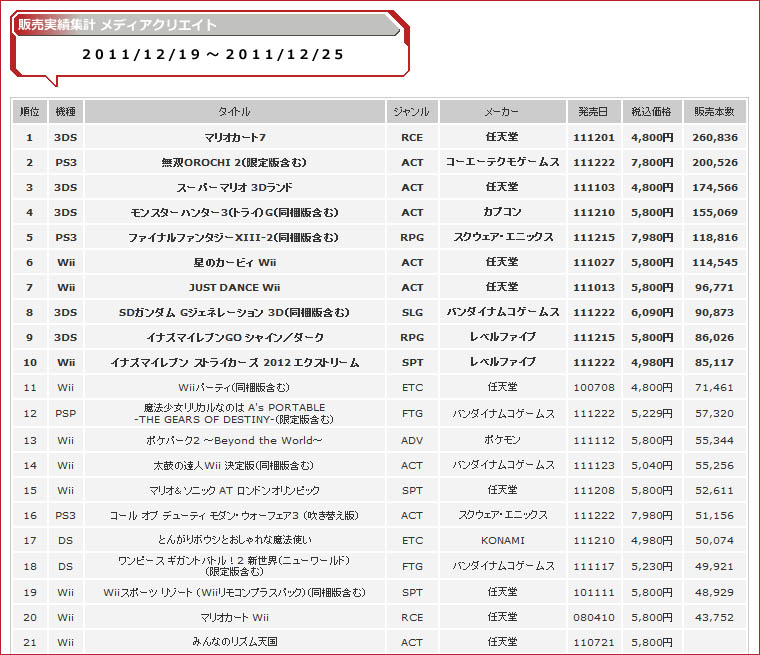Click maker レベルファイブ in row 9
Viewport: 760px width, 655px height.
point(503,337)
